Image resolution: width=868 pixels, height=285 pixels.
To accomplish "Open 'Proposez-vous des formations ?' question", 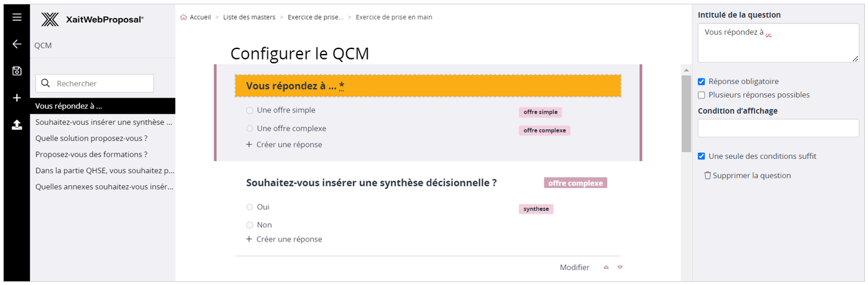I will pyautogui.click(x=91, y=155).
